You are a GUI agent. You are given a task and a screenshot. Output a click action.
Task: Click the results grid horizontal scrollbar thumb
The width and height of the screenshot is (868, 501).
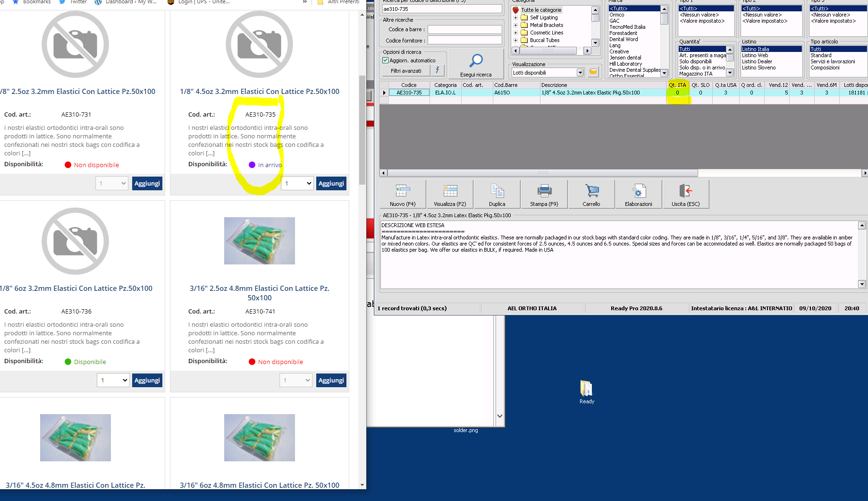point(542,173)
